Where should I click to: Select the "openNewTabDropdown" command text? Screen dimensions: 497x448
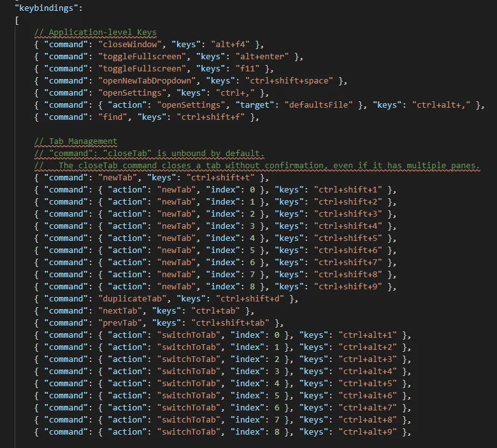[147, 81]
